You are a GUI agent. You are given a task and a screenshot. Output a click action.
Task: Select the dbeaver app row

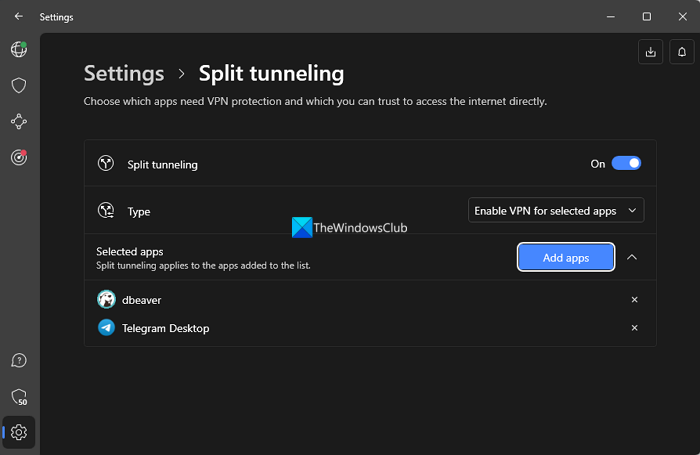140,299
